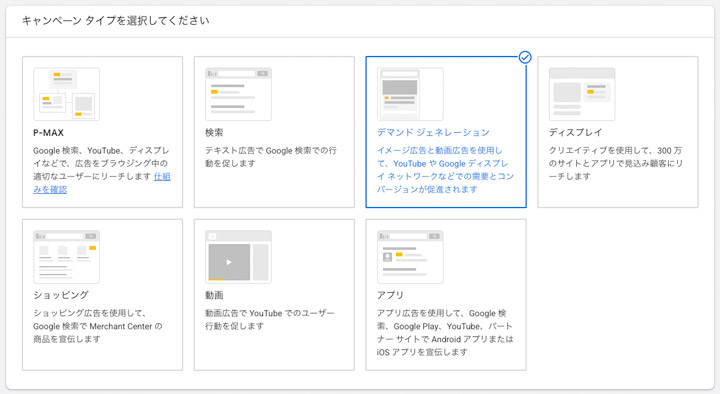The image size is (720, 394).
Task: Choose the 検索 campaign type title
Action: click(x=214, y=133)
